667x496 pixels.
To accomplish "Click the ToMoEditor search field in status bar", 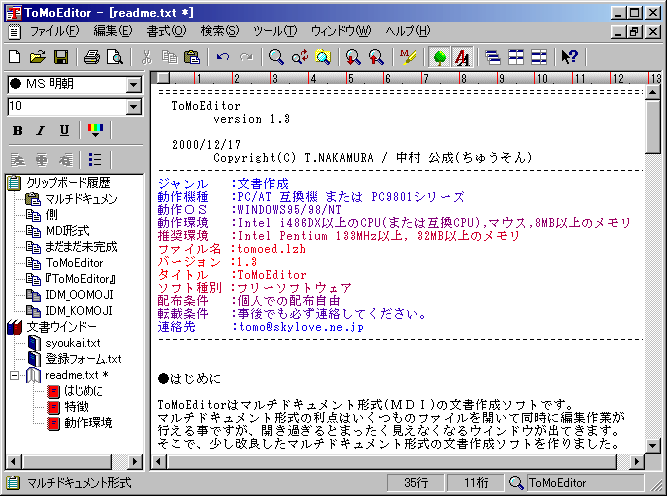I will (x=585, y=483).
